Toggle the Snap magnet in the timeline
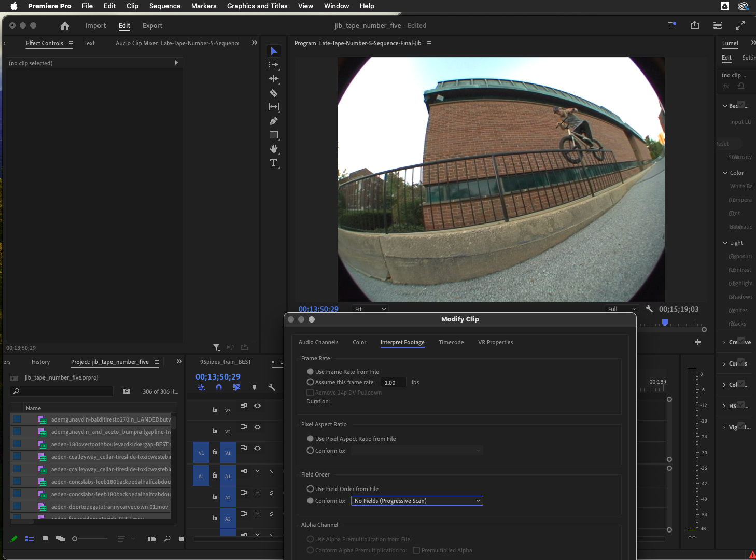This screenshot has height=560, width=756. (x=219, y=387)
